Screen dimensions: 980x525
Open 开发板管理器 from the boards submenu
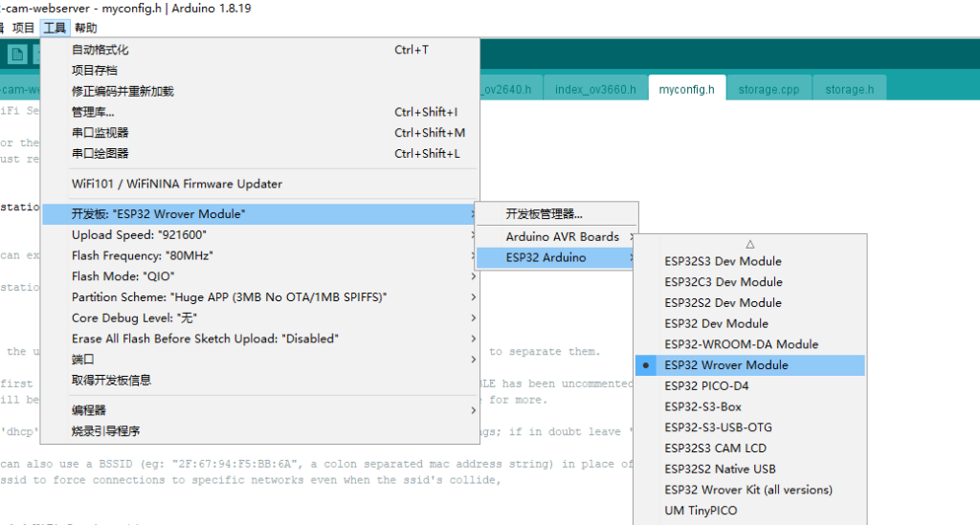click(545, 214)
